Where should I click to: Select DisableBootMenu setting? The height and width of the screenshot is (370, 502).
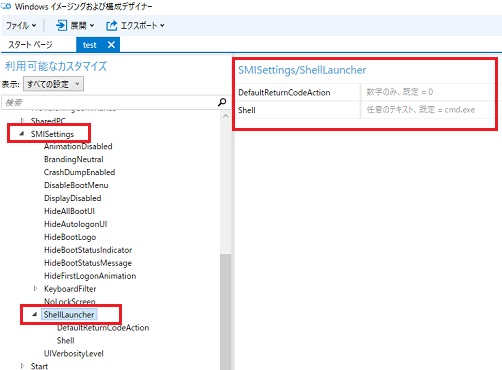click(x=76, y=185)
